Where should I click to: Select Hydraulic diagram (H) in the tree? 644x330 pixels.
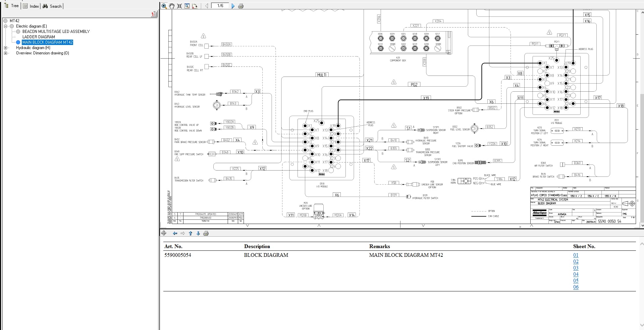pyautogui.click(x=33, y=48)
